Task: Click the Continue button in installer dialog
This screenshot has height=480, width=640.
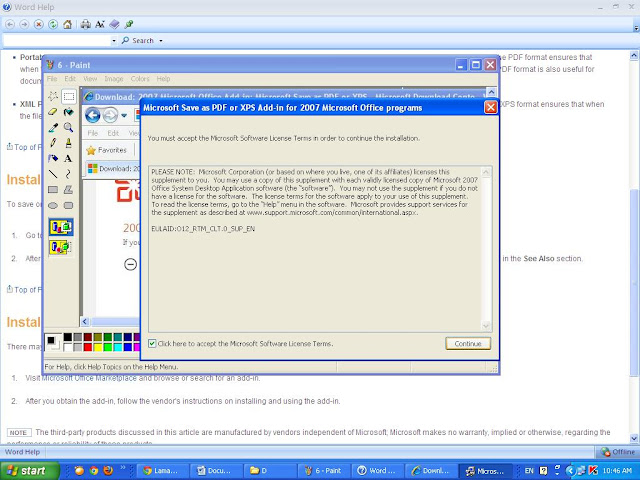Action: tap(468, 344)
